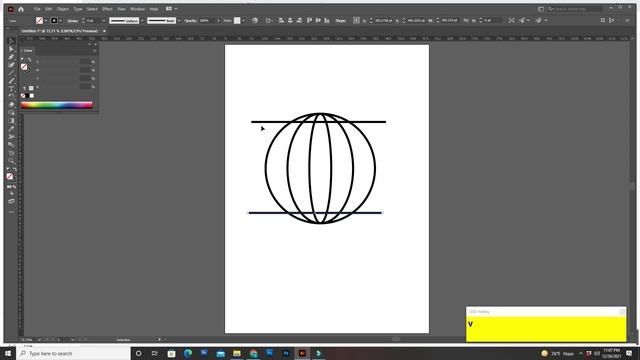Open the stroke color dropdown in control bar
This screenshot has height=360, width=640.
click(x=60, y=20)
